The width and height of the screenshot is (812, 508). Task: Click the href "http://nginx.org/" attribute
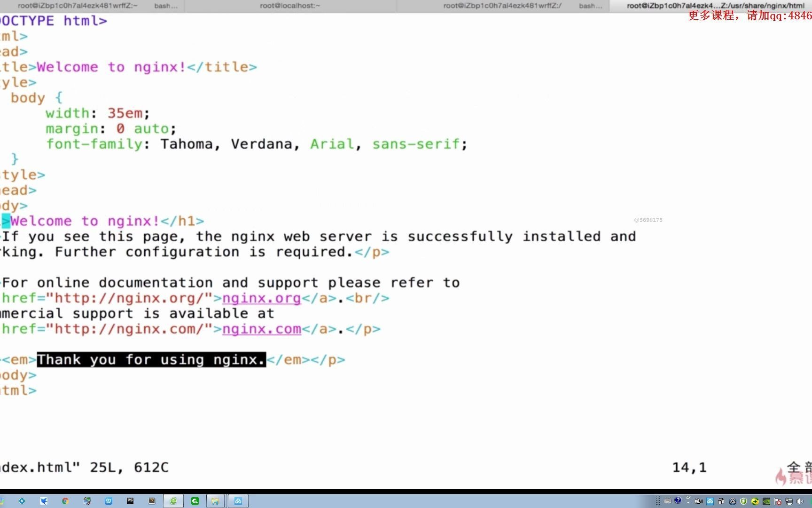point(107,298)
